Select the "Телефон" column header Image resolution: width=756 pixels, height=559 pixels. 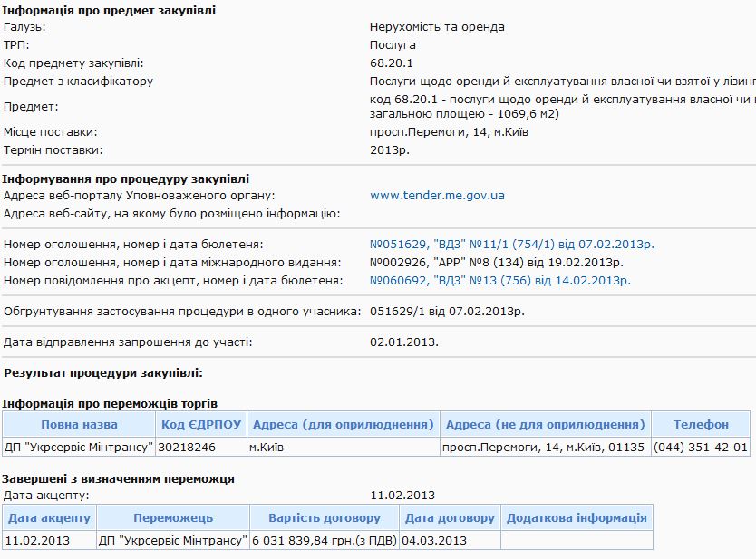coord(701,425)
